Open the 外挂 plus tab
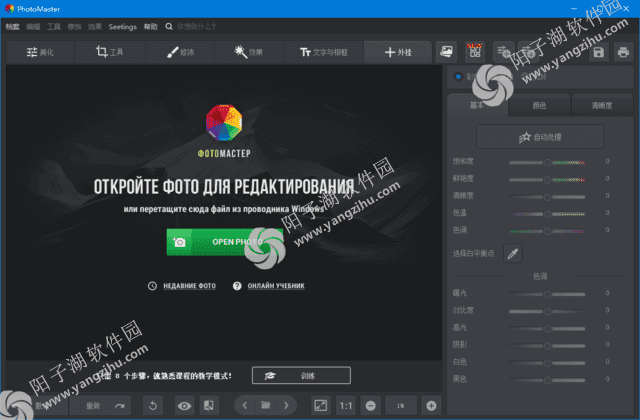The height and width of the screenshot is (420, 640). (x=398, y=52)
